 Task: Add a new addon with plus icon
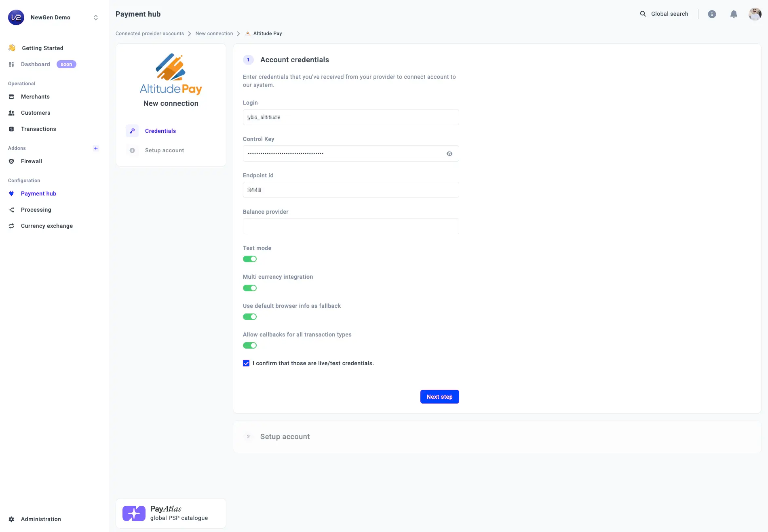(x=96, y=148)
